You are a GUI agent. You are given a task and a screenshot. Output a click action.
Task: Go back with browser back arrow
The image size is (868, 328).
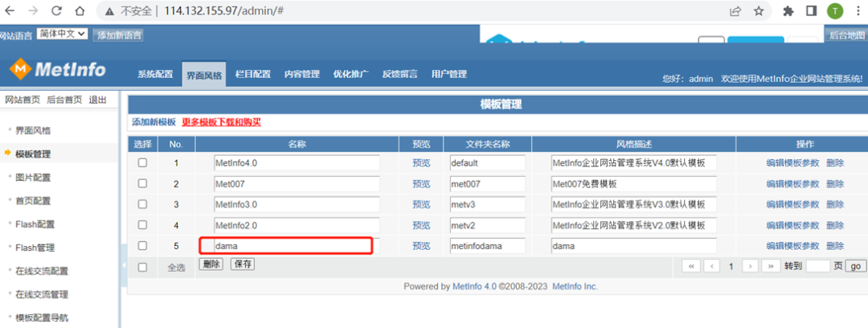point(10,10)
